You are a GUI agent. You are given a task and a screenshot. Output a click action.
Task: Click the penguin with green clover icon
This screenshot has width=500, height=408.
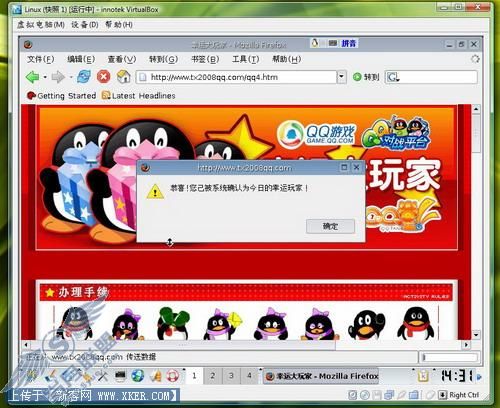click(173, 323)
